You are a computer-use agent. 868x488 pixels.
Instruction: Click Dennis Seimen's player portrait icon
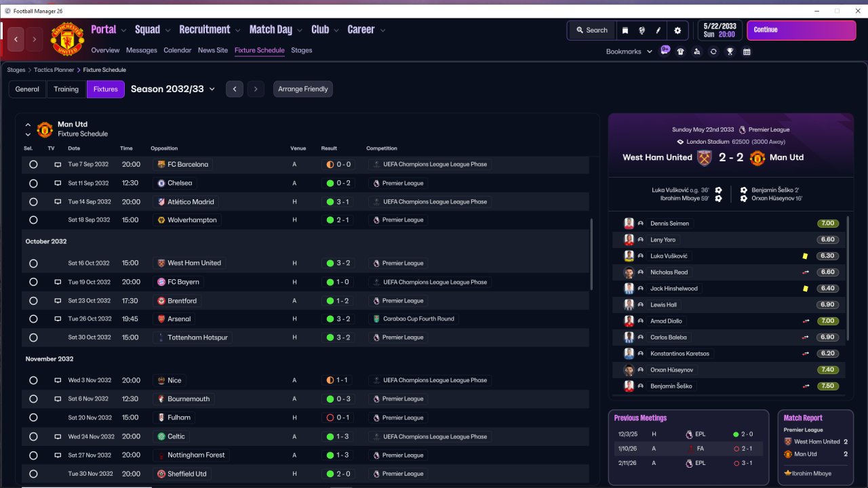pyautogui.click(x=629, y=224)
